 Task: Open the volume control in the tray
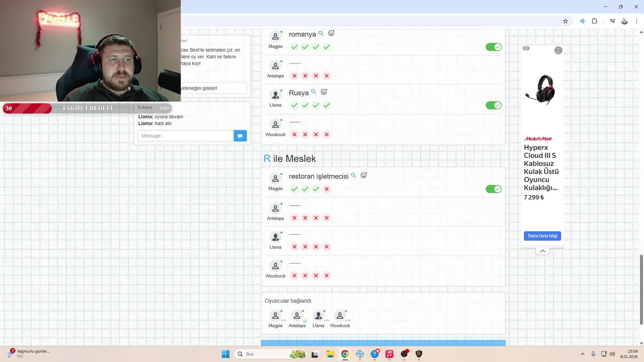(x=612, y=354)
